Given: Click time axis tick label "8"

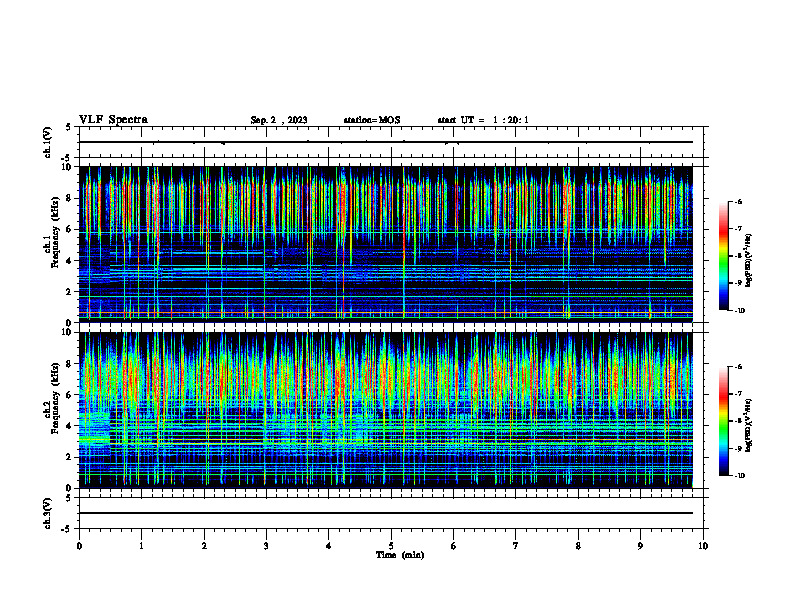Looking at the screenshot, I should click(x=578, y=546).
